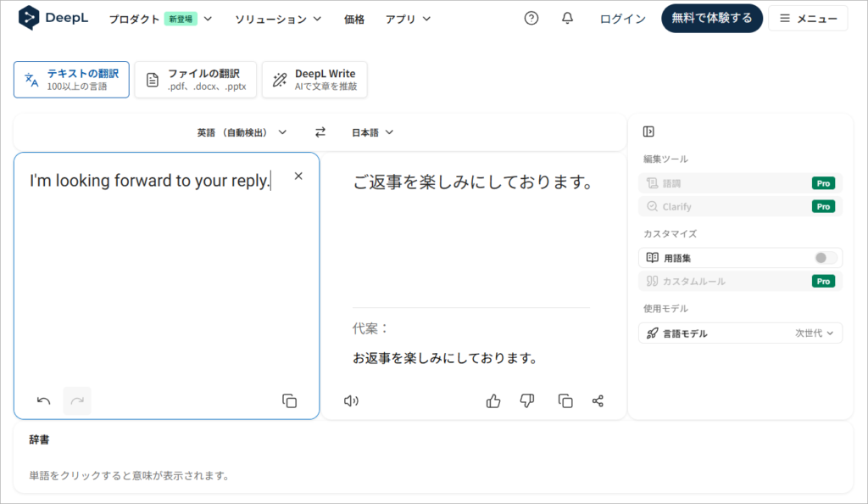Click the ログイン link
Image resolution: width=868 pixels, height=504 pixels.
(x=622, y=19)
